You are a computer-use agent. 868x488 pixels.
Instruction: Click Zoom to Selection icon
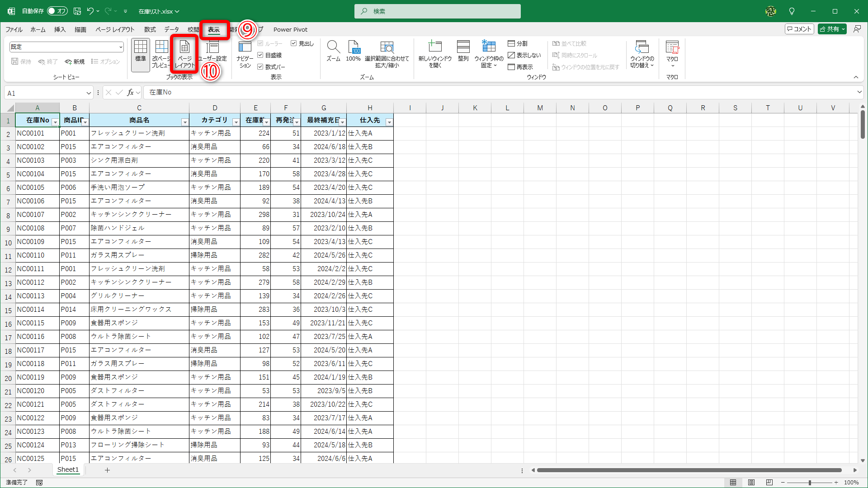[x=387, y=47]
